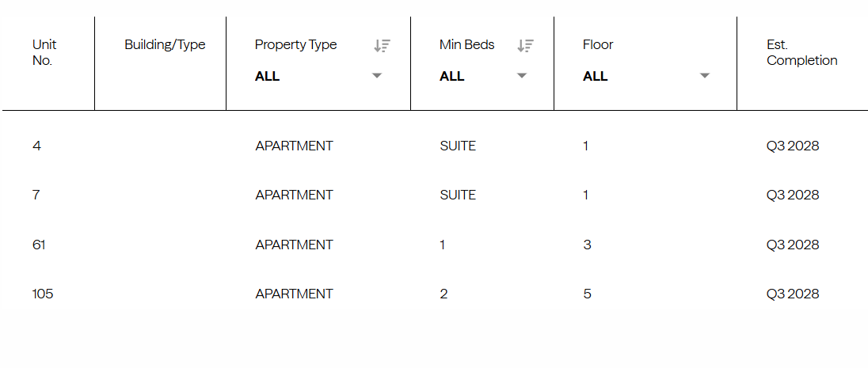This screenshot has width=868, height=368.
Task: Open unit 61 listing
Action: pos(39,245)
